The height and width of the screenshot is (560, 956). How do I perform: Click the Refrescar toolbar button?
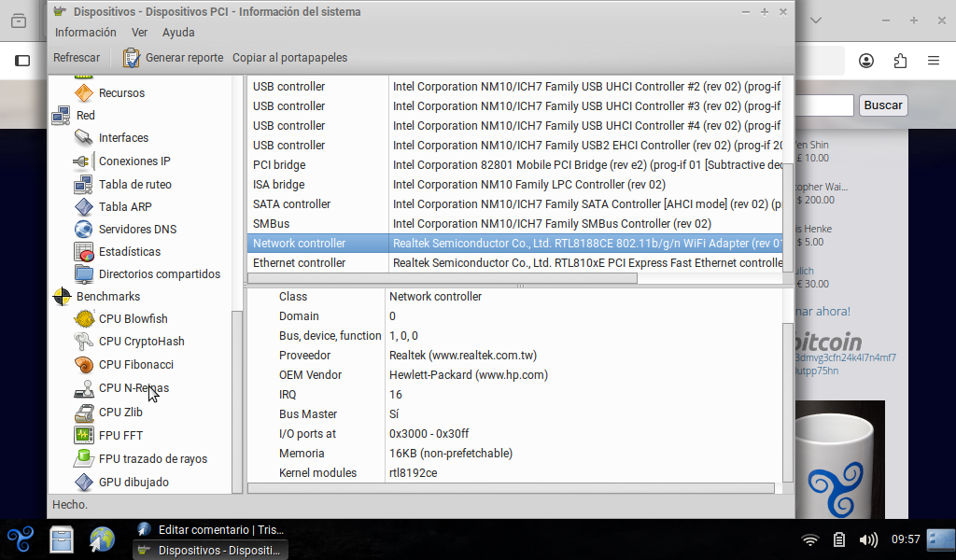point(77,58)
